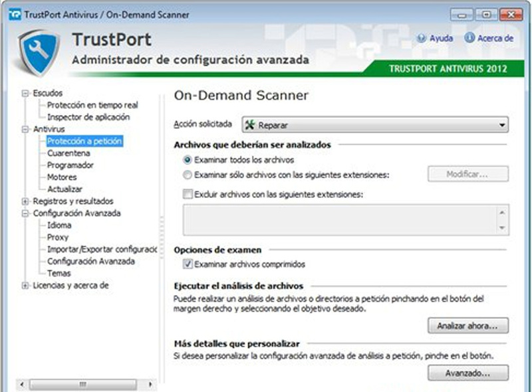Expand the Licencias y acerca de node
This screenshot has height=392, width=532.
pos(25,285)
